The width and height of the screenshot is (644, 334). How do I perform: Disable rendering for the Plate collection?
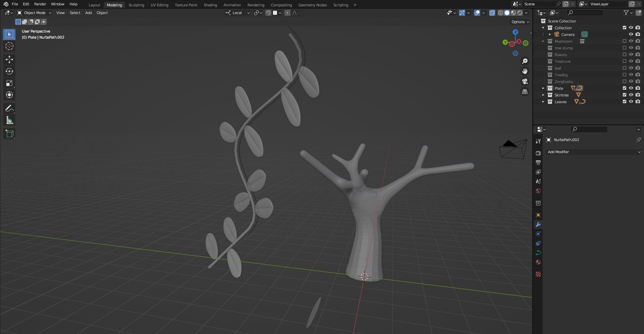pos(638,88)
